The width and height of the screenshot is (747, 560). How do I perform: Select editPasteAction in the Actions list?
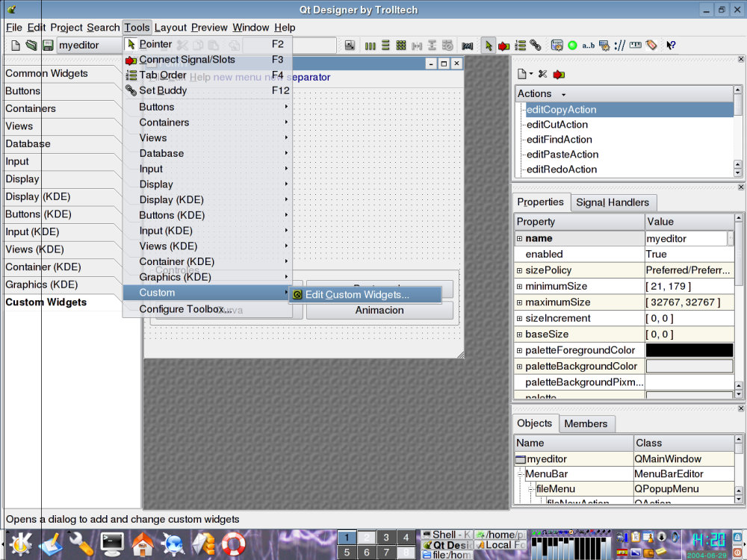point(562,155)
